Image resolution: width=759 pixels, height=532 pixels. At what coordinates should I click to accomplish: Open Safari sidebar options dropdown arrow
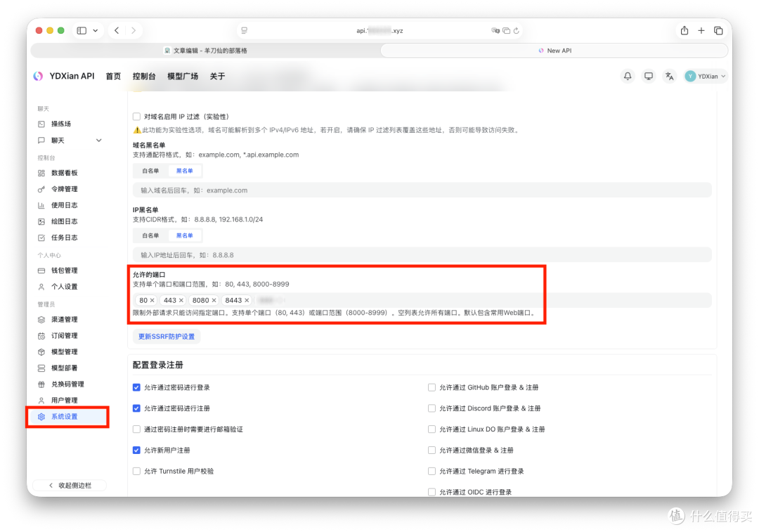[96, 30]
